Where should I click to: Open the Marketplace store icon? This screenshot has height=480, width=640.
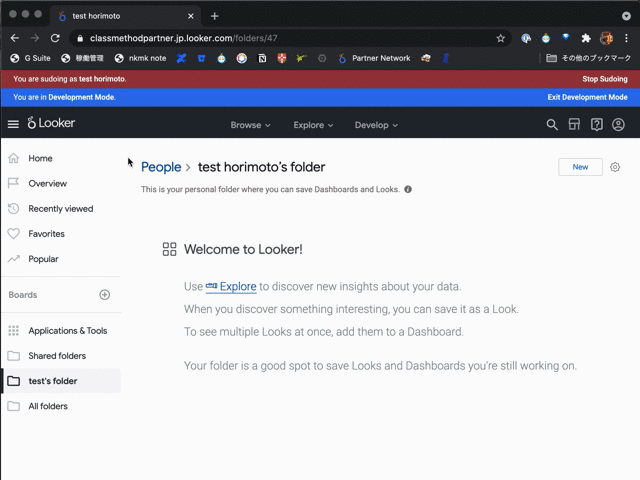(574, 124)
